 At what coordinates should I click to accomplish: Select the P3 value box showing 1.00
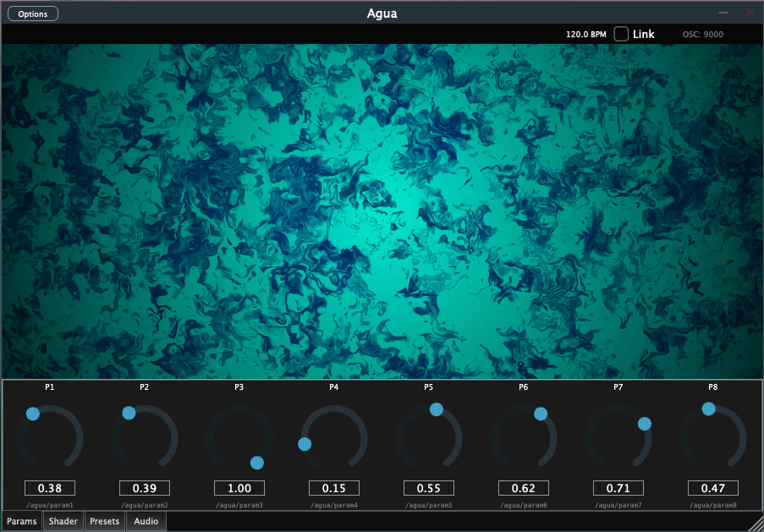239,488
